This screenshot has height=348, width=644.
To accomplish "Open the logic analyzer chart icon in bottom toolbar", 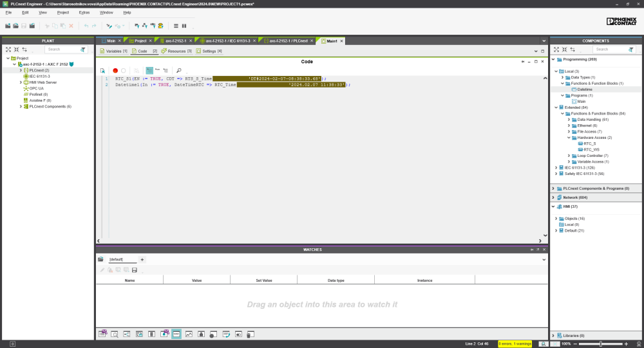I will [x=189, y=334].
